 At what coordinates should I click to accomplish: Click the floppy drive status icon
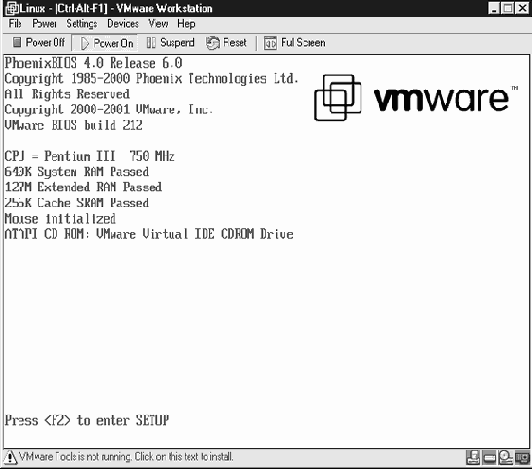click(x=473, y=457)
